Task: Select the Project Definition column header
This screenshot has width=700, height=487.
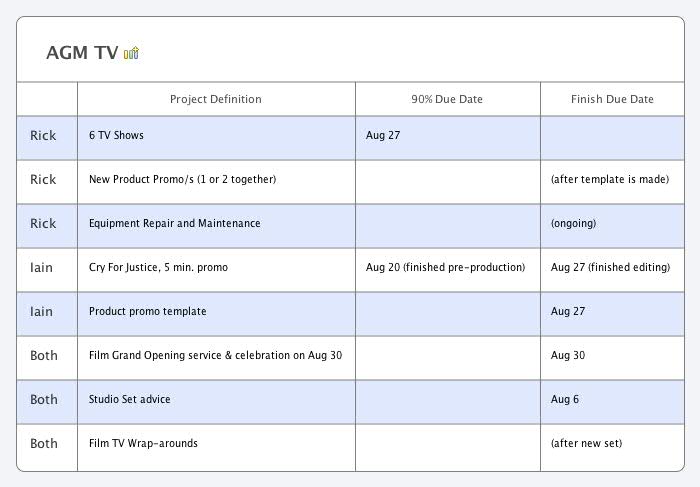Action: pos(216,99)
